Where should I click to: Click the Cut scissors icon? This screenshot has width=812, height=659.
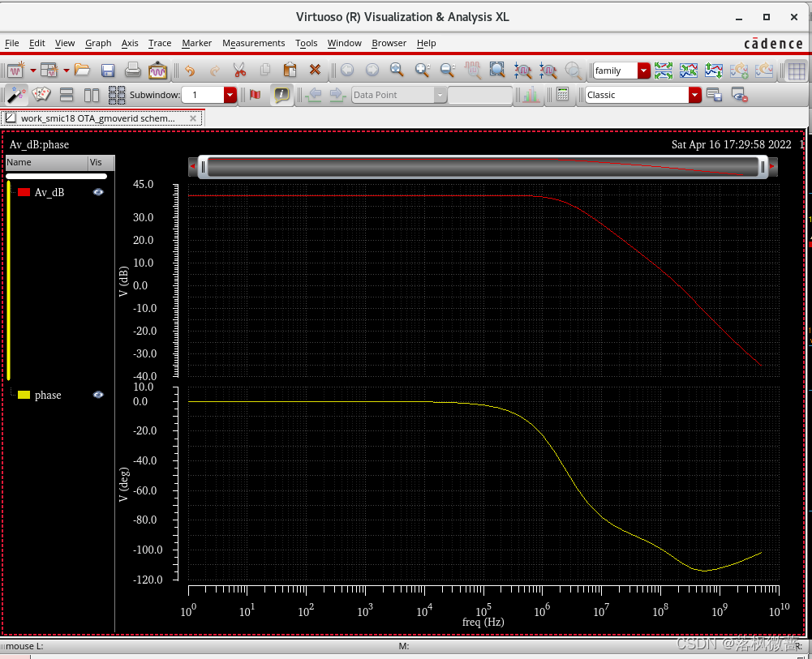coord(239,71)
